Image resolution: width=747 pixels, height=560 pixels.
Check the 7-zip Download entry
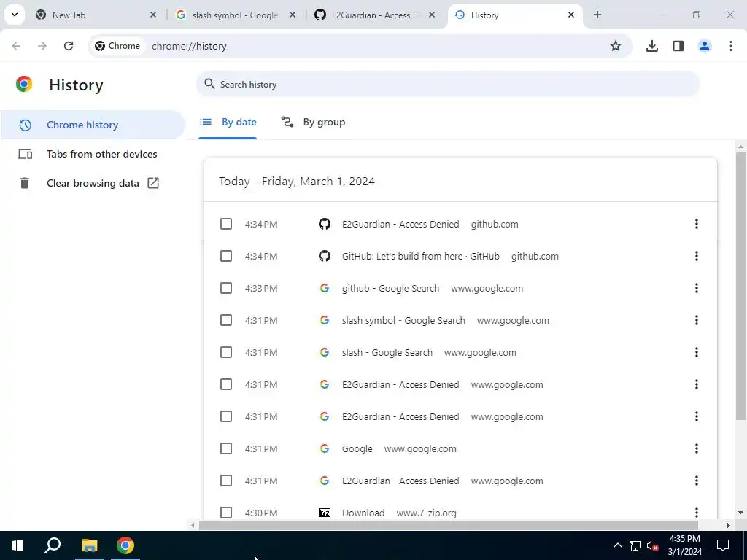click(x=226, y=513)
